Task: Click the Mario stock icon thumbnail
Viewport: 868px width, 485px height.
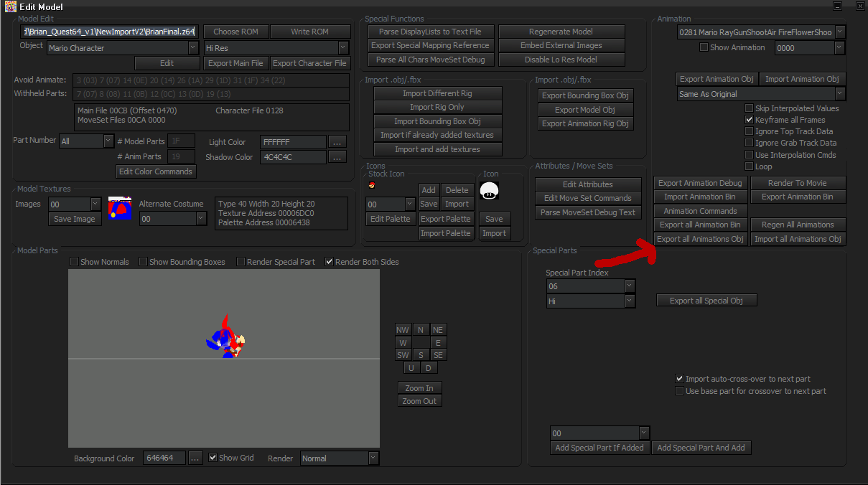Action: (371, 185)
